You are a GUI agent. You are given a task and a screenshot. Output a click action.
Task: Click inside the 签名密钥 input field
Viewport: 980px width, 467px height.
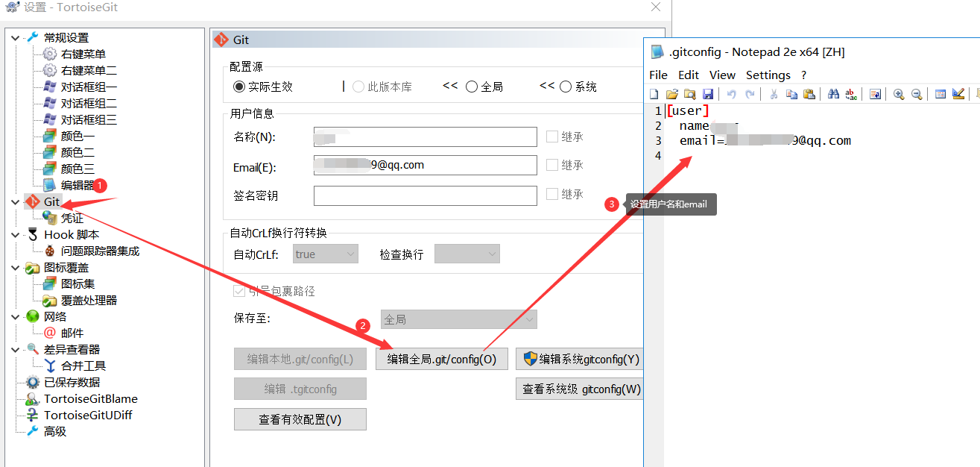pyautogui.click(x=425, y=195)
